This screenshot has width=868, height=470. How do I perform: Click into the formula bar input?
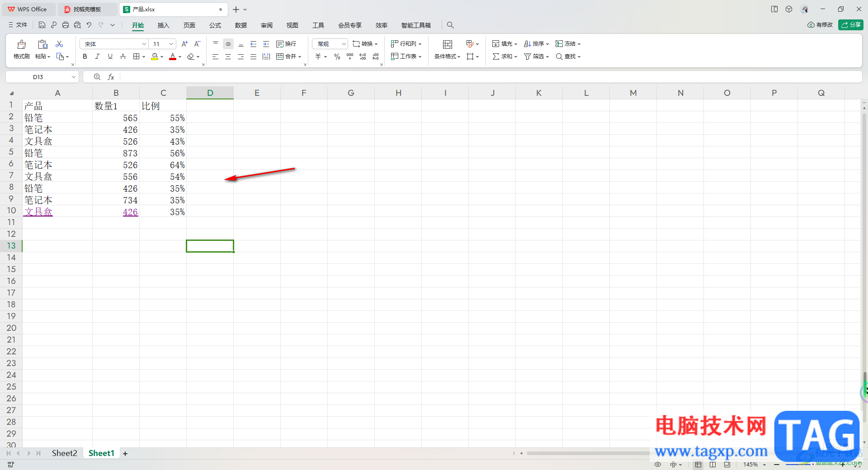point(491,77)
